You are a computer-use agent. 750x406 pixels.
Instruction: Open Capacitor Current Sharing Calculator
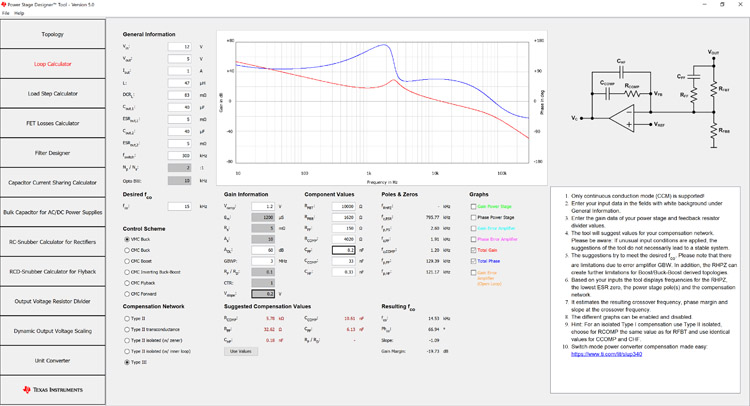tap(53, 183)
